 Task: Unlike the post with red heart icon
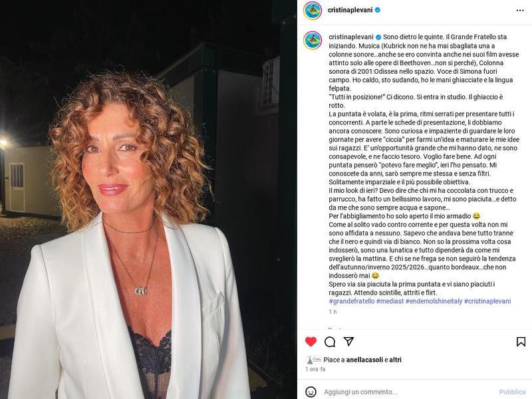tap(311, 342)
